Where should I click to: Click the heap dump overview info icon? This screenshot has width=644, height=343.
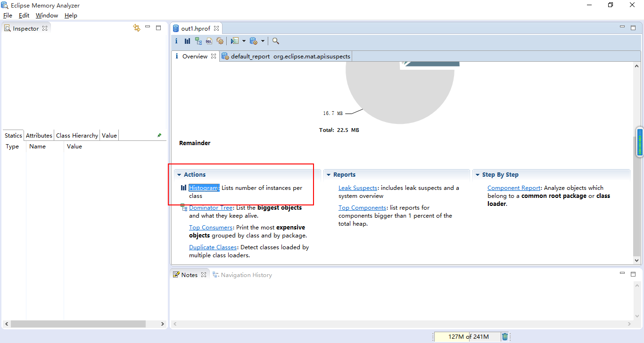pyautogui.click(x=177, y=41)
